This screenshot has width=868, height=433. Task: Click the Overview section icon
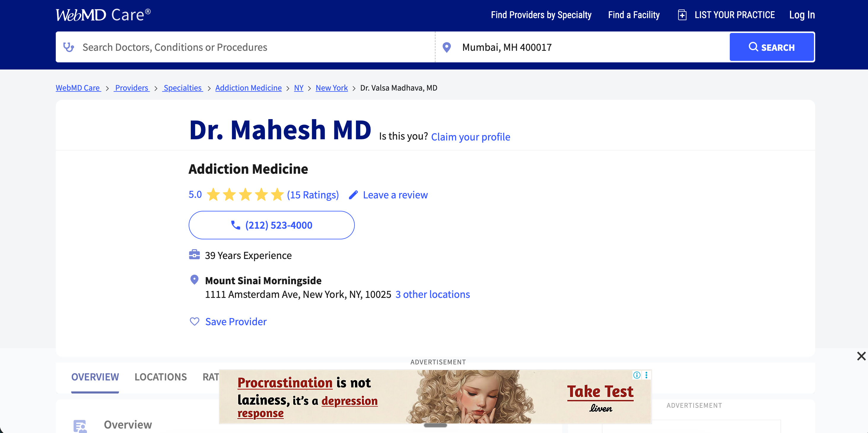[x=80, y=426]
